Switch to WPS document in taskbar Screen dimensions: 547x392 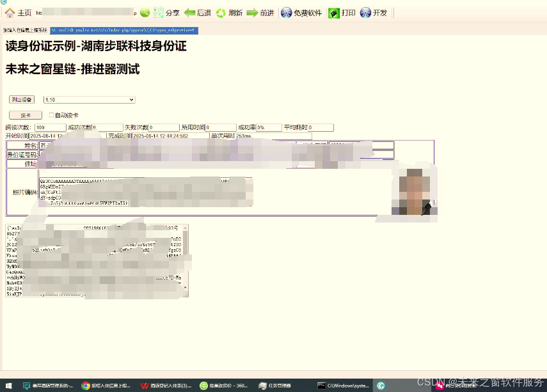(x=166, y=386)
